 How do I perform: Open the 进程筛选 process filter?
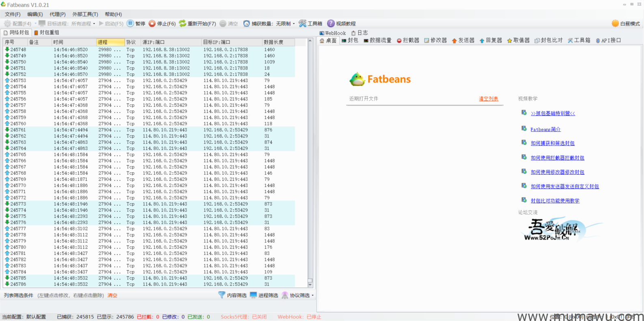click(264, 295)
